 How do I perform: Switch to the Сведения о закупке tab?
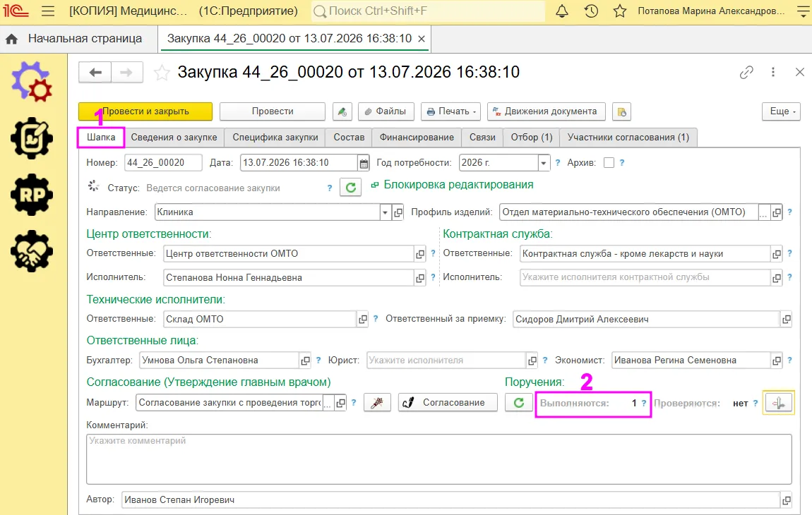(x=174, y=137)
